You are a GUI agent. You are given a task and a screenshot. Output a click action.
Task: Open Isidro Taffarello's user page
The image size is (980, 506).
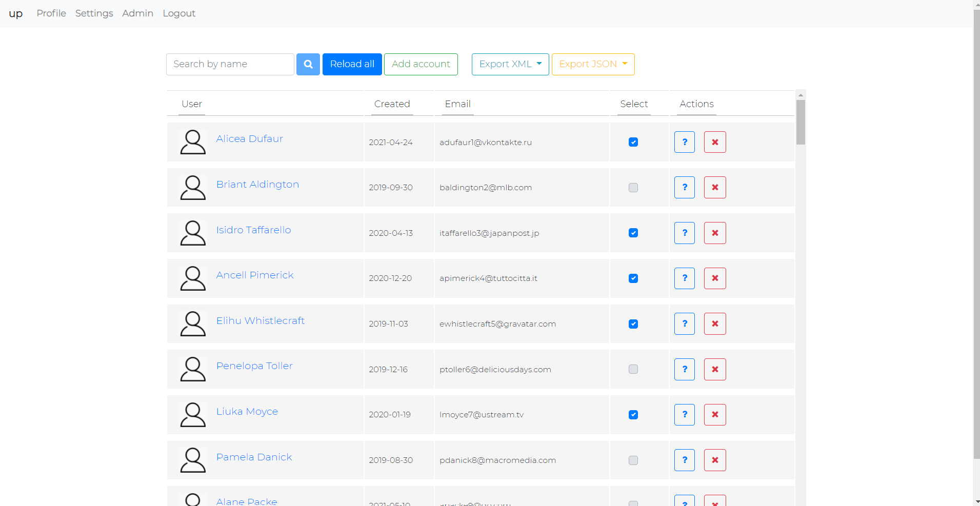click(x=253, y=230)
